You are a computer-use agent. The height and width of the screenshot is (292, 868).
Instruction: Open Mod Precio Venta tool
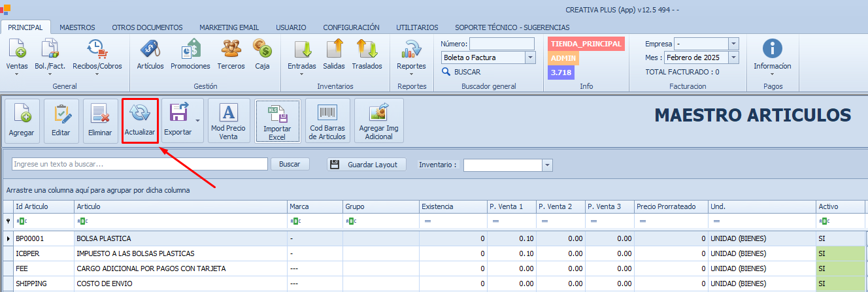click(229, 120)
